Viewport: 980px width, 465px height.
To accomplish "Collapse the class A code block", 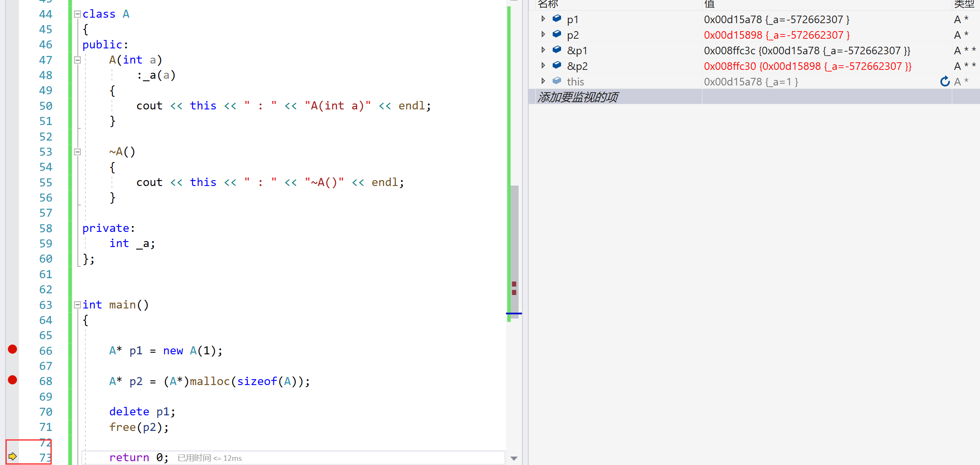I will (x=77, y=14).
